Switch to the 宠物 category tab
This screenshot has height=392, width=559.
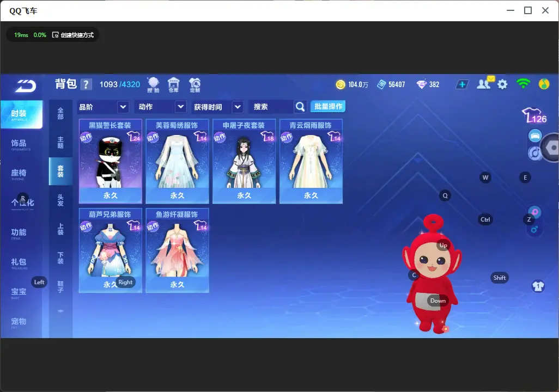point(21,322)
